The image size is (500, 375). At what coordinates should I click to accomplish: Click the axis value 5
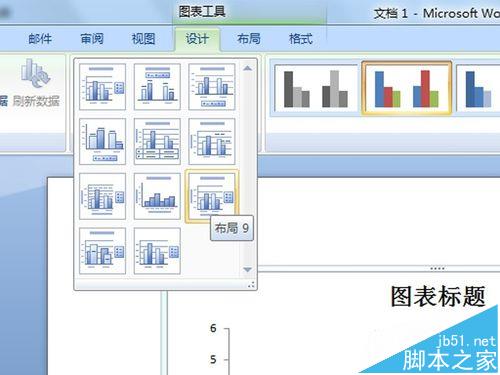(x=213, y=359)
